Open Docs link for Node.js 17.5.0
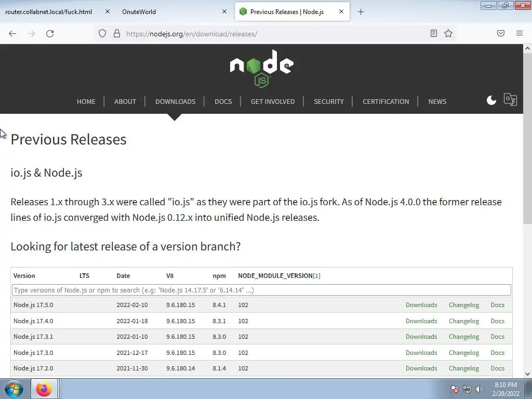532x399 pixels. click(497, 305)
